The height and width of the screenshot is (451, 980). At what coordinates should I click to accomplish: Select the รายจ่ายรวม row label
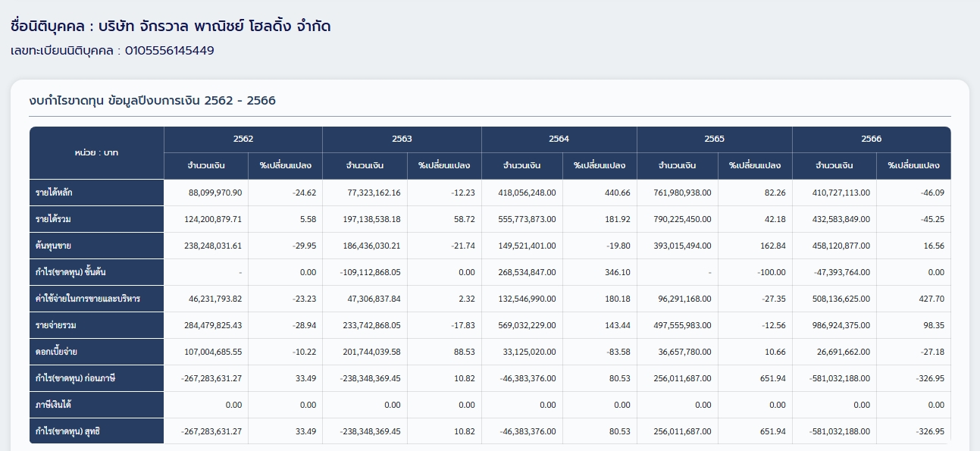56,325
